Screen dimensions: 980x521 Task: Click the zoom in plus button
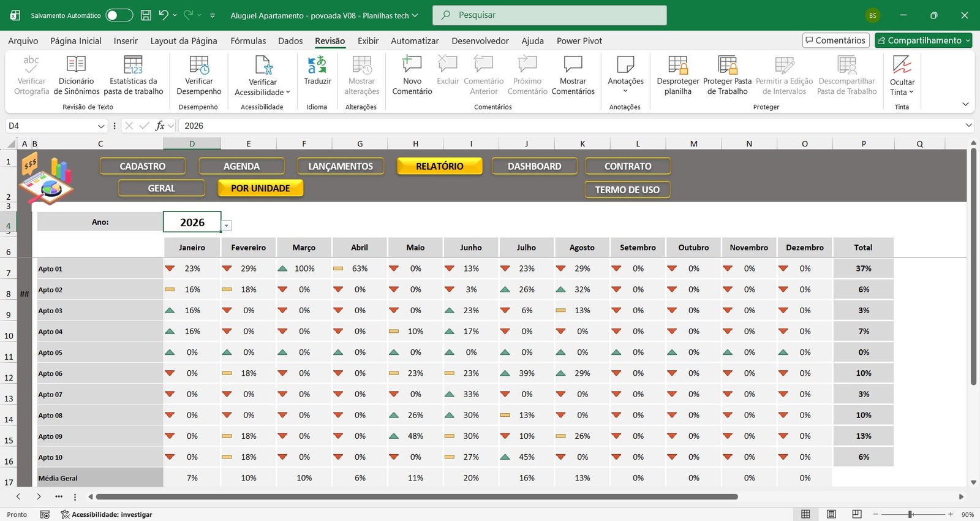951,514
